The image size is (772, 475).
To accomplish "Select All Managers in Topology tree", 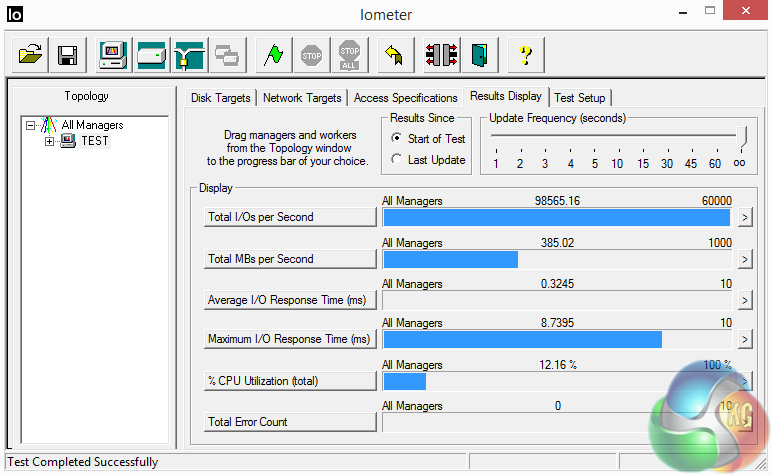I will pos(93,125).
